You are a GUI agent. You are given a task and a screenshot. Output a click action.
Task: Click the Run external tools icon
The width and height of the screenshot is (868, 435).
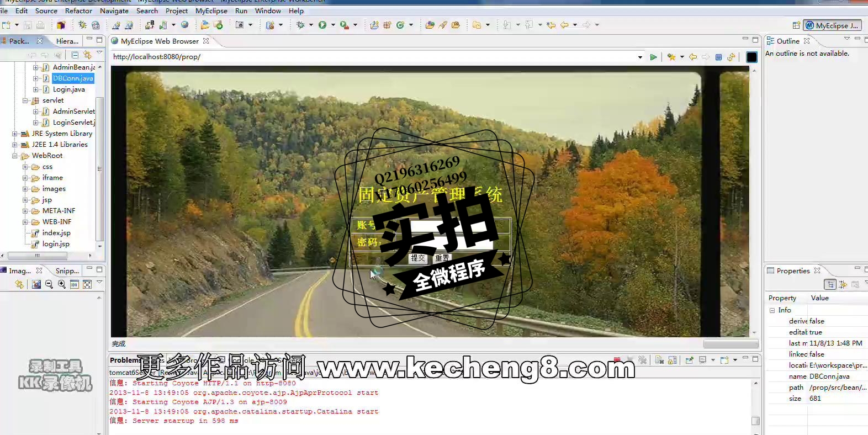coord(344,25)
